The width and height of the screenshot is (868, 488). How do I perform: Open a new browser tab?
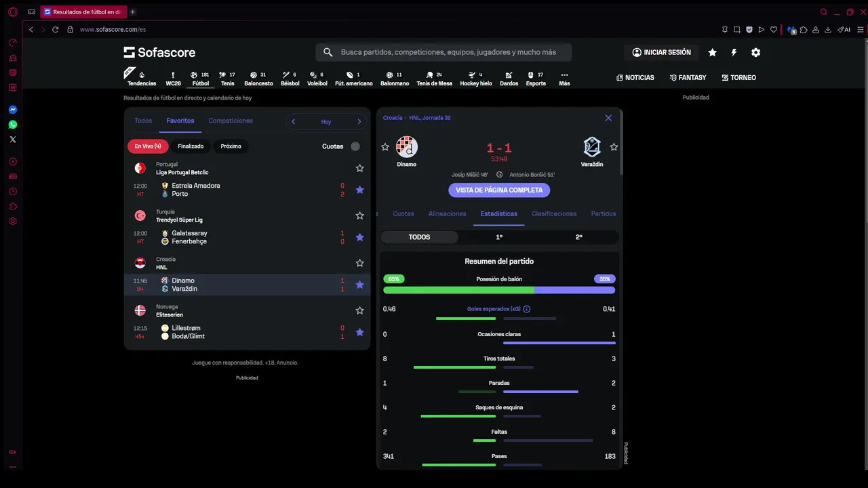(x=132, y=12)
